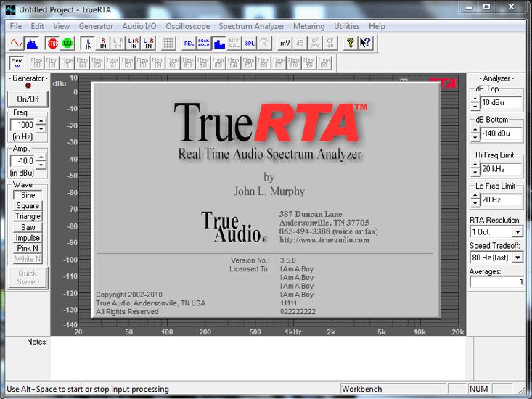Select the White N noise waveform
Image resolution: width=532 pixels, height=399 pixels.
coord(28,259)
